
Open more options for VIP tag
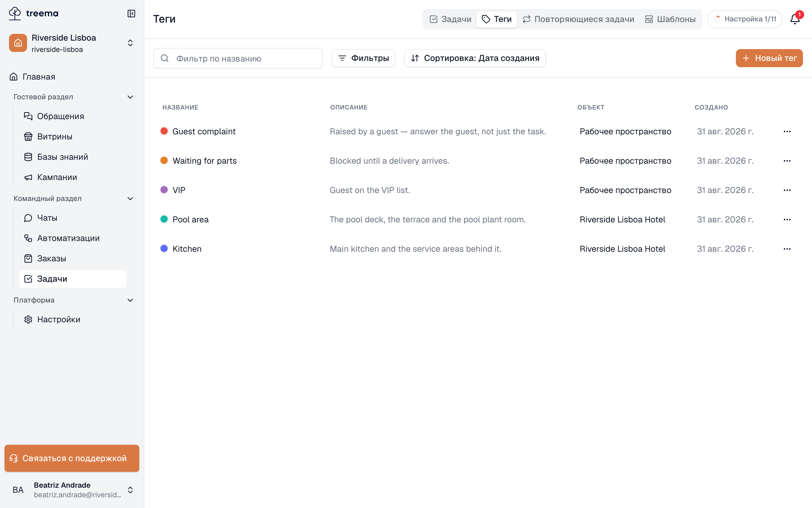(787, 190)
